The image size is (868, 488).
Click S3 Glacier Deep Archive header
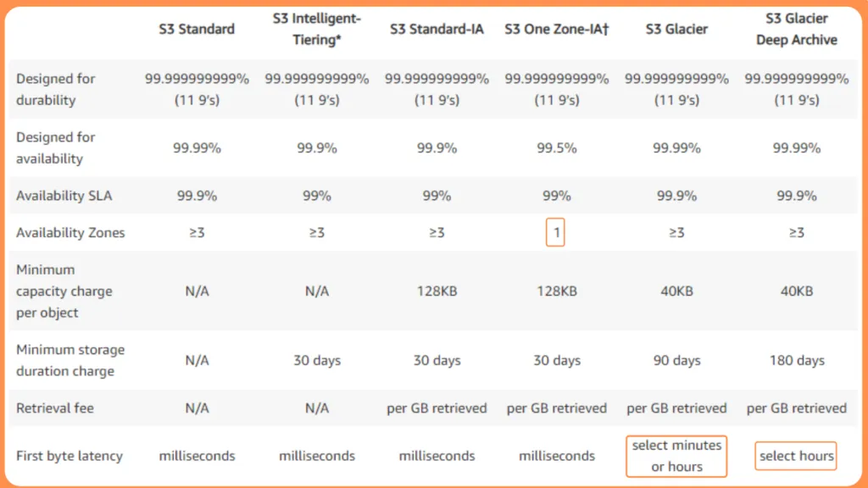point(797,29)
